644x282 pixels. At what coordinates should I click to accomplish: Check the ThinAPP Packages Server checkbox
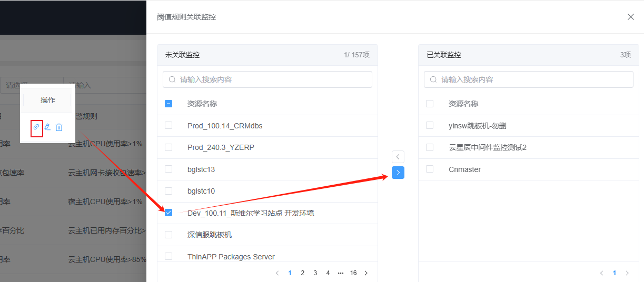169,256
